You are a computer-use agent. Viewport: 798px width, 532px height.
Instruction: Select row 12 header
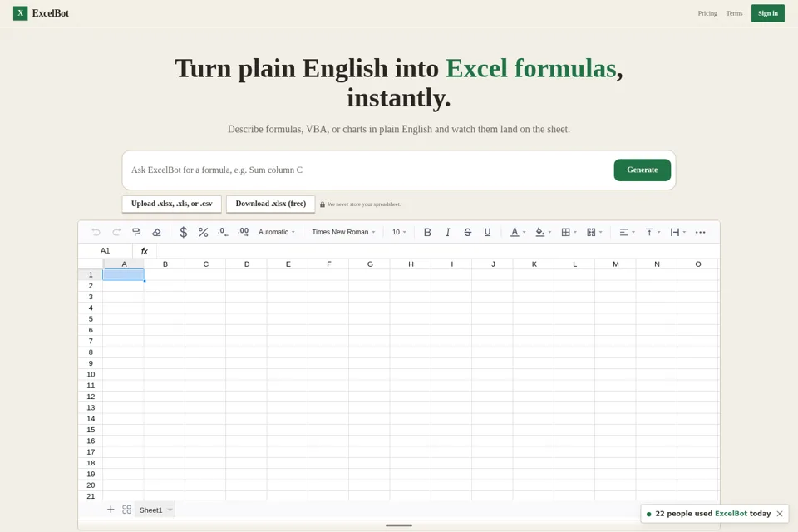click(x=91, y=397)
